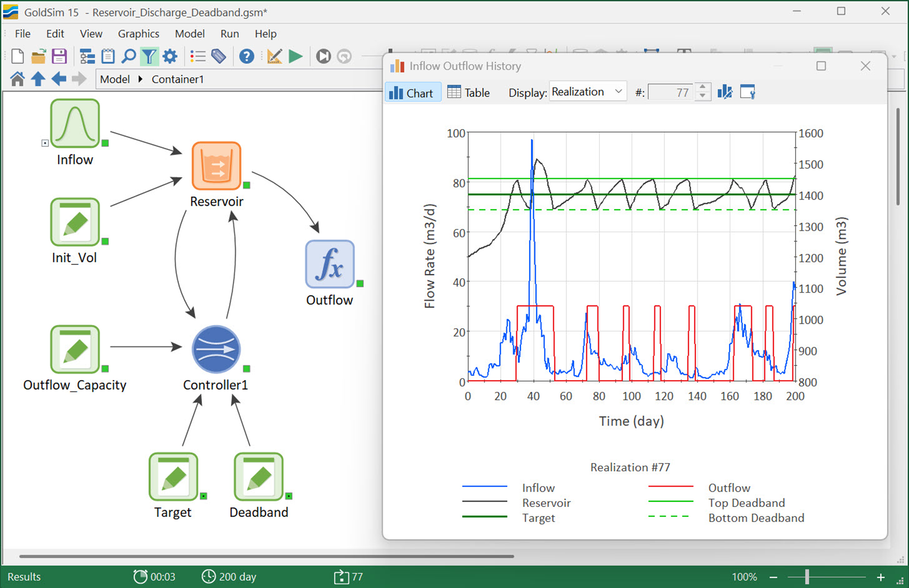Image resolution: width=909 pixels, height=588 pixels.
Task: Click the green output port of Reservoir
Action: [246, 185]
